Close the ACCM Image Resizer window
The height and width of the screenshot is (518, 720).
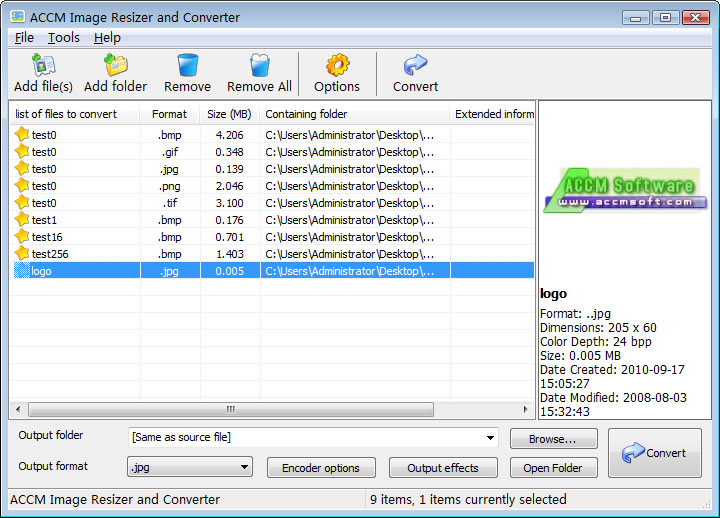696,17
